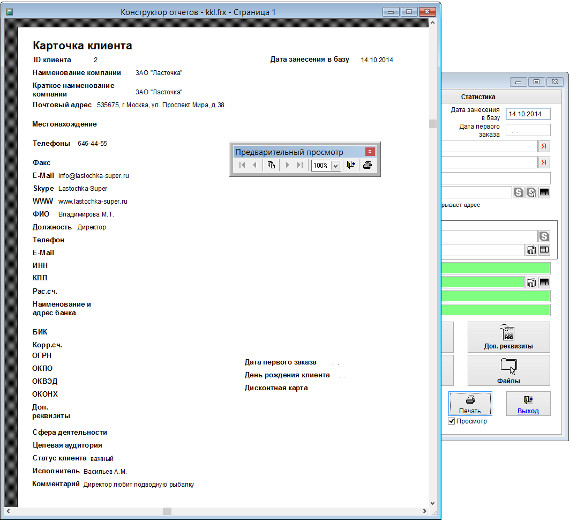Image resolution: width=570 pixels, height=521 pixels.
Task: Click the report's vertical scrollbar thumb
Action: coord(433,124)
